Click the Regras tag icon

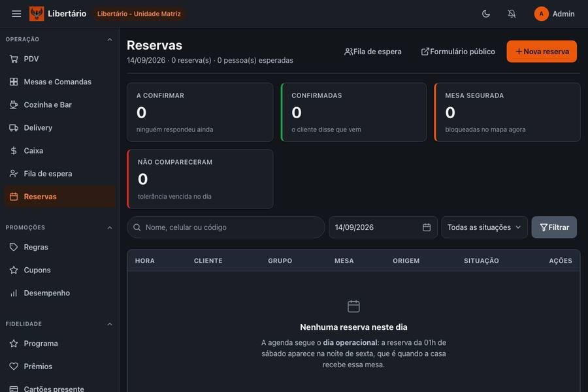pyautogui.click(x=14, y=247)
